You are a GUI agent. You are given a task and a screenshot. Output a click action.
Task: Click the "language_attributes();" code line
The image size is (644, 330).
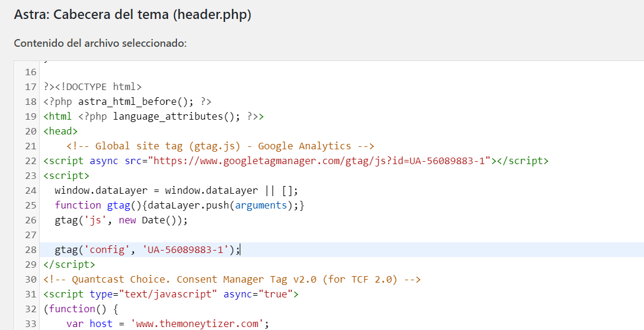coord(154,116)
